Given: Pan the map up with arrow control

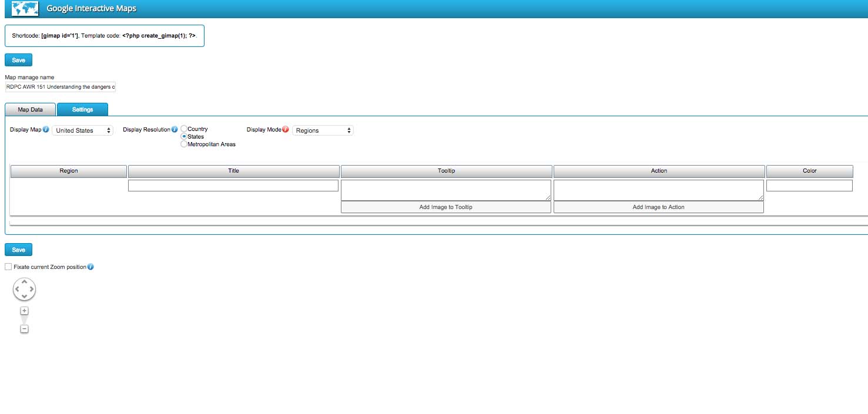Looking at the screenshot, I should (x=24, y=282).
